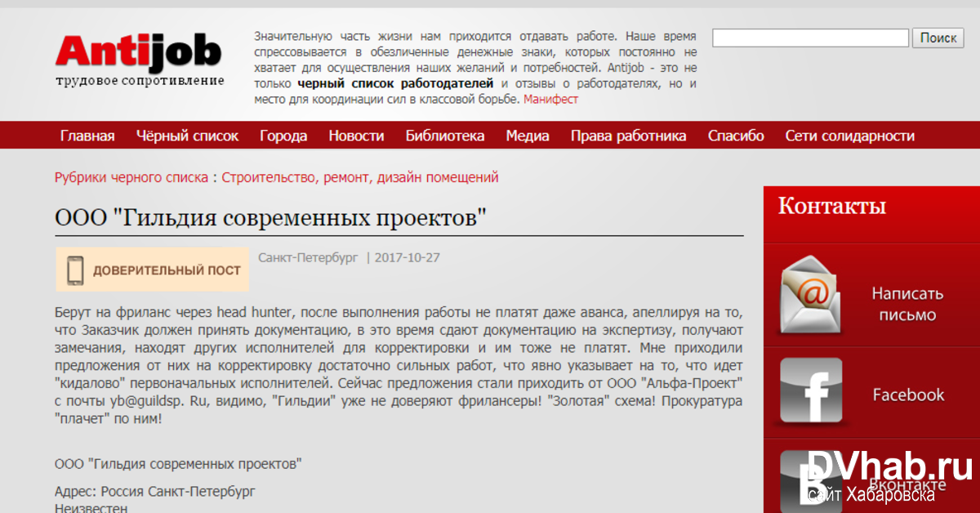Open Строительство, ремонт, дизайн помещений category link

[x=360, y=177]
